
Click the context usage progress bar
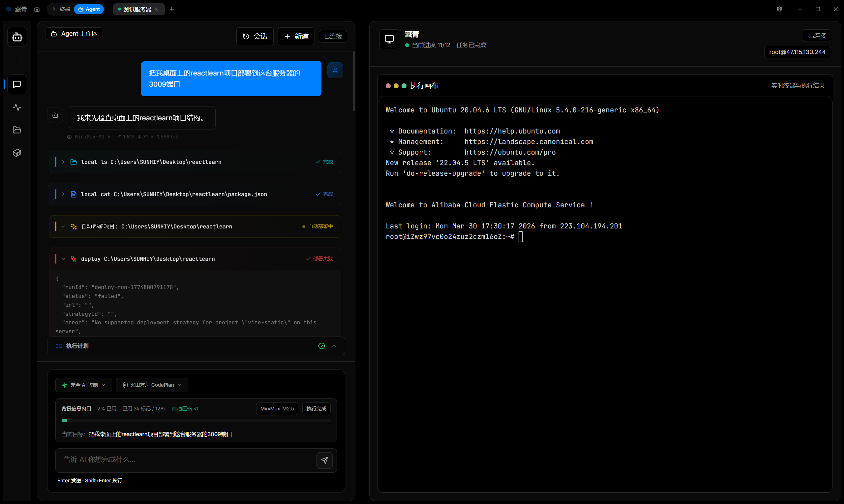(196, 421)
